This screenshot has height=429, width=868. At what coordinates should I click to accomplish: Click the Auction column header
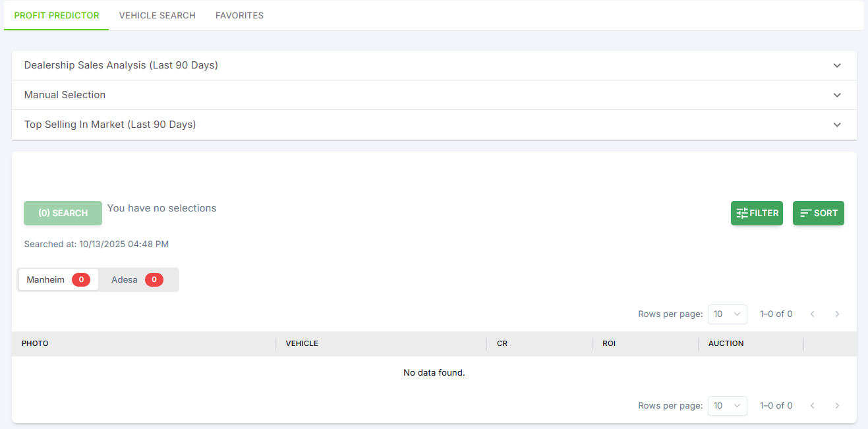click(726, 344)
